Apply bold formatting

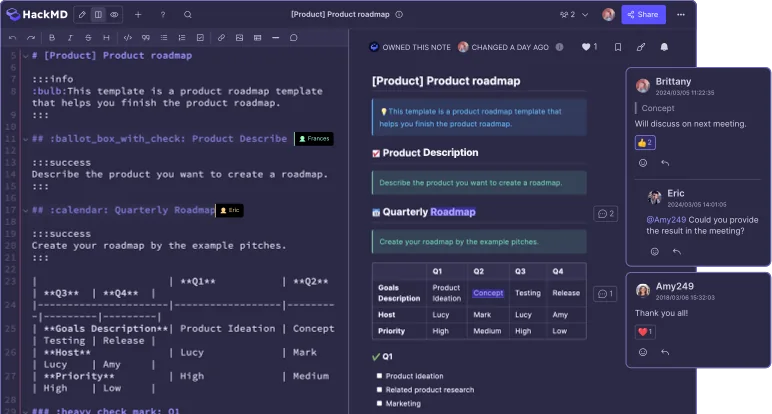(52, 38)
